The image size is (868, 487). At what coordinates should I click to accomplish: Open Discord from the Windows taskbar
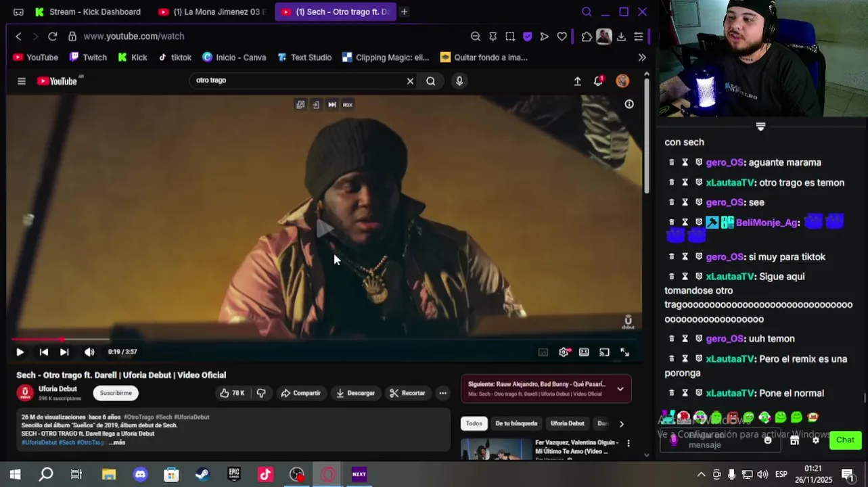(140, 474)
